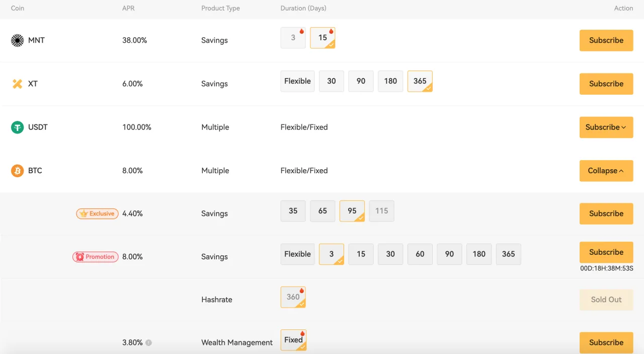Image resolution: width=644 pixels, height=354 pixels.
Task: Select 35-day duration in Exclusive row
Action: (293, 211)
